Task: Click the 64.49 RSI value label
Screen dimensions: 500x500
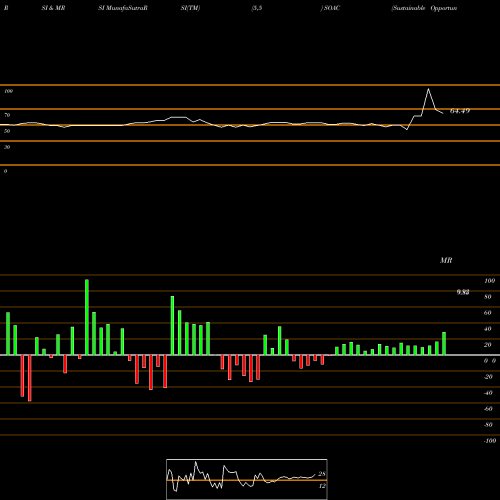Action: pos(460,111)
